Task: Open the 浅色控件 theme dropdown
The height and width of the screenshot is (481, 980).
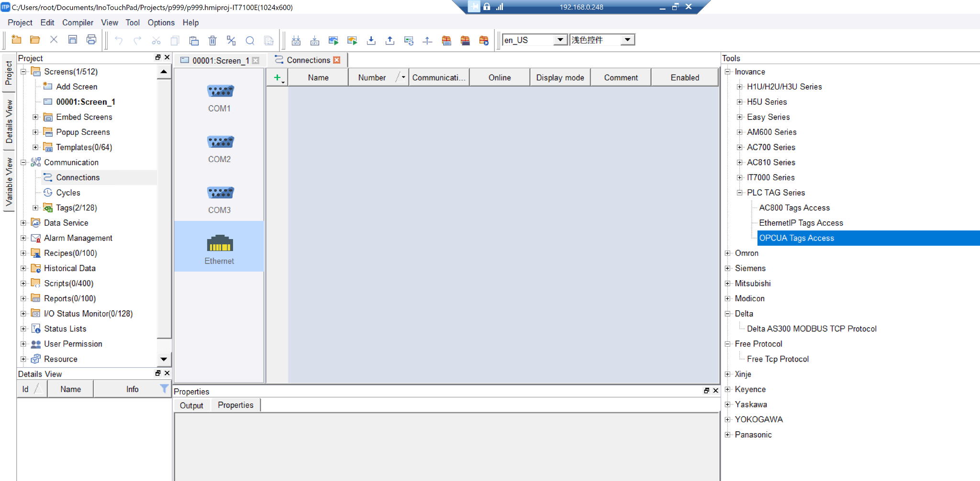Action: pyautogui.click(x=627, y=40)
